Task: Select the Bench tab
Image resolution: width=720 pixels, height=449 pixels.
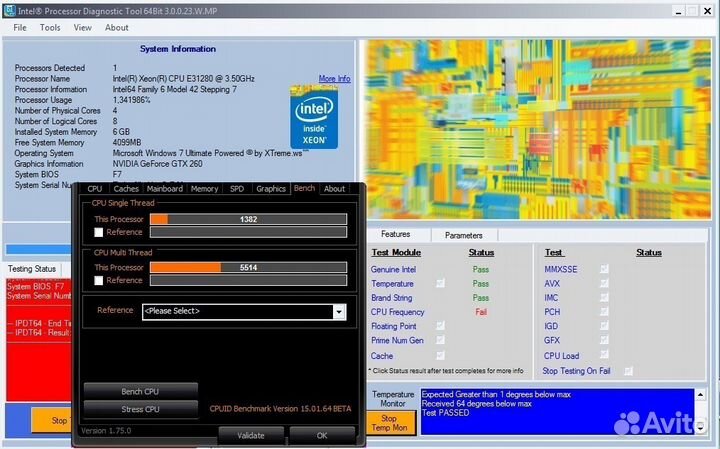Action: [304, 188]
